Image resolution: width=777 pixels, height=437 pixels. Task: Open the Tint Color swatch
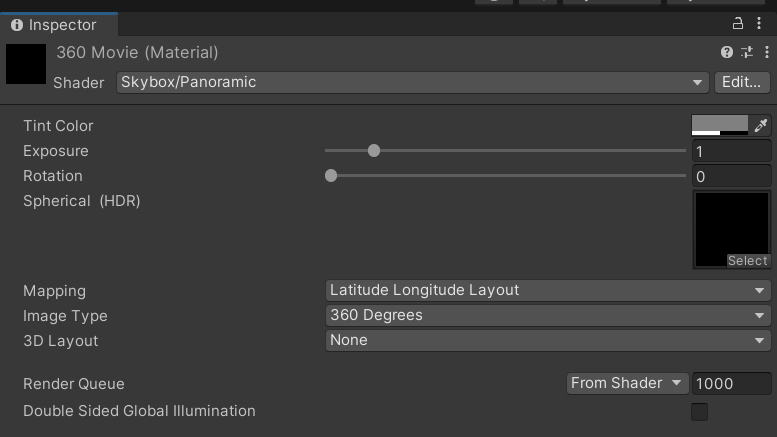coord(719,126)
